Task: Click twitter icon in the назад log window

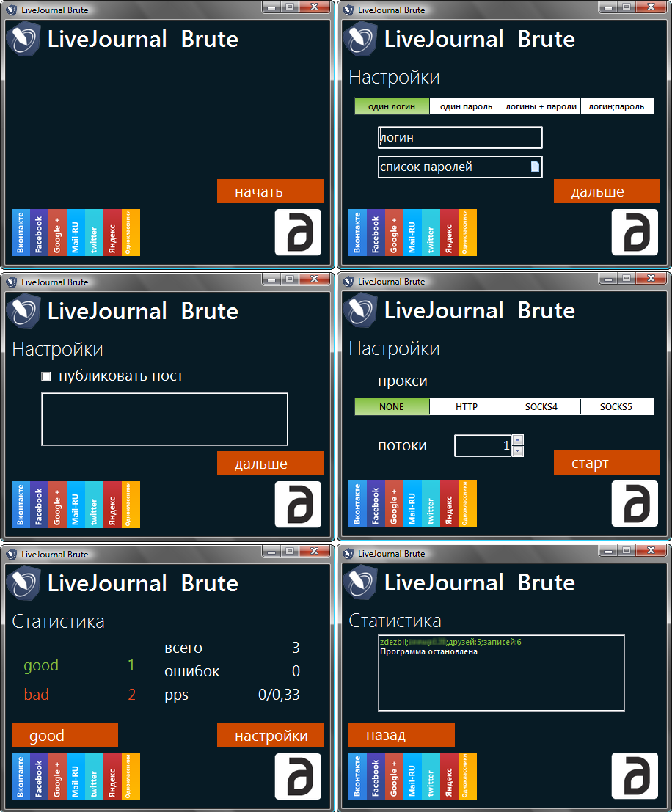Action: (x=431, y=776)
